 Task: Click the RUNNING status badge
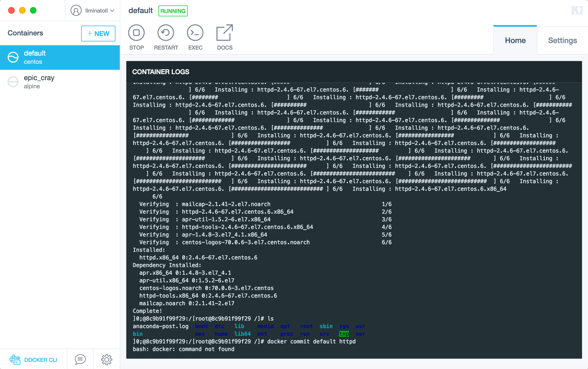point(173,11)
